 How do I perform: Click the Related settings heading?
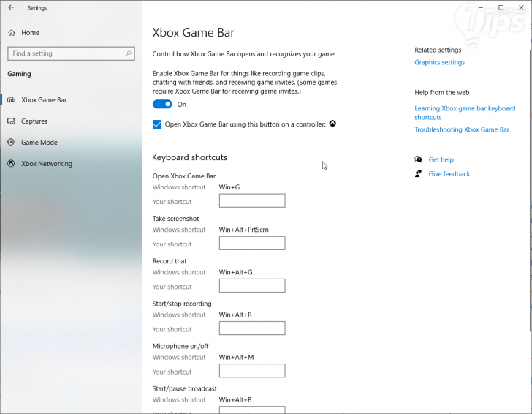coord(438,50)
